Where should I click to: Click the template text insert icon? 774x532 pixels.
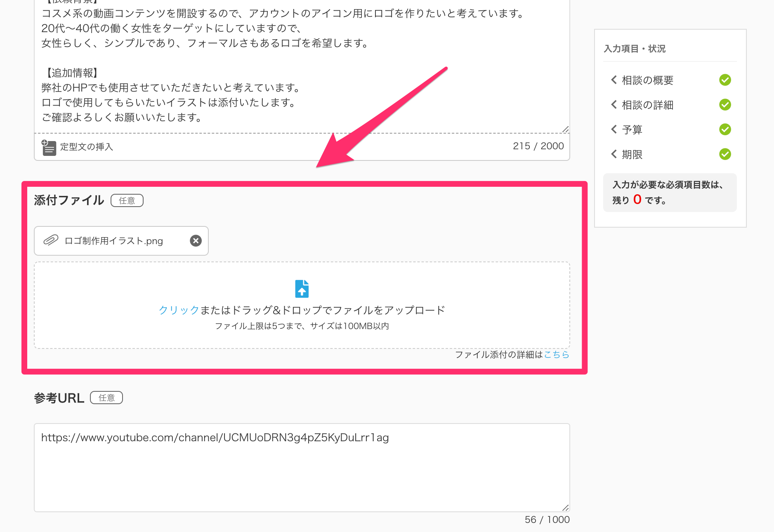tap(49, 147)
